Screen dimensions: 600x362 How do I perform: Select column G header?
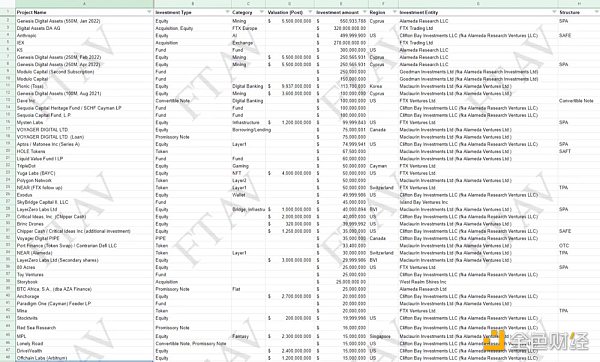(x=478, y=4)
